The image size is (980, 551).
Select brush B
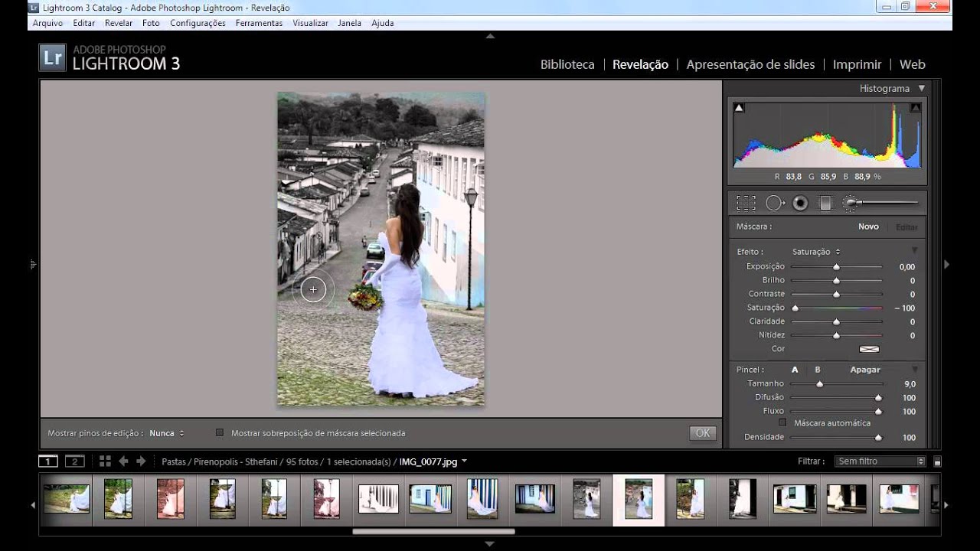(x=817, y=370)
